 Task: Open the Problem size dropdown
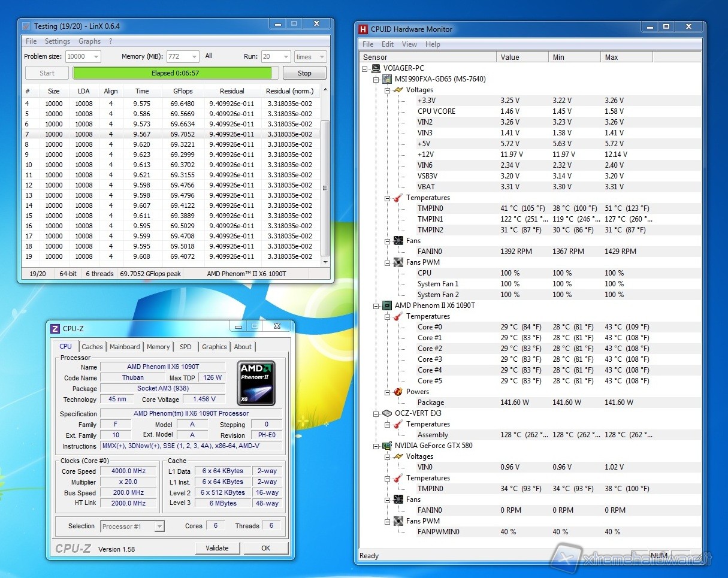(x=95, y=56)
